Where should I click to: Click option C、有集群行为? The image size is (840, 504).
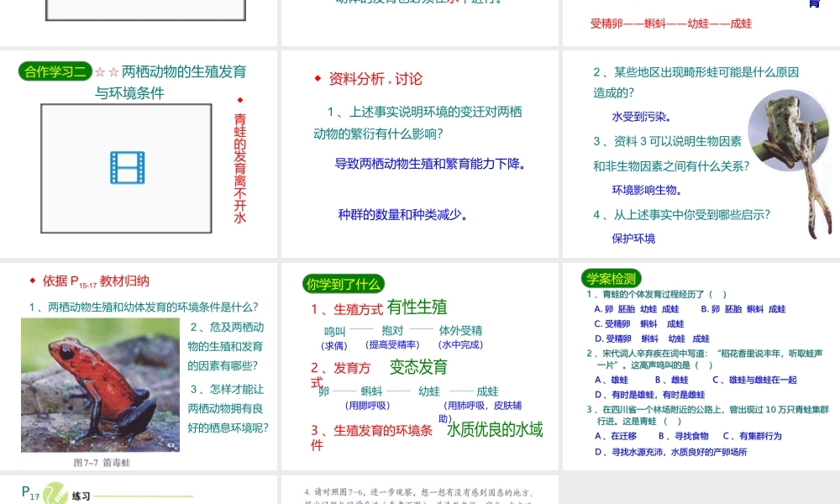[752, 436]
